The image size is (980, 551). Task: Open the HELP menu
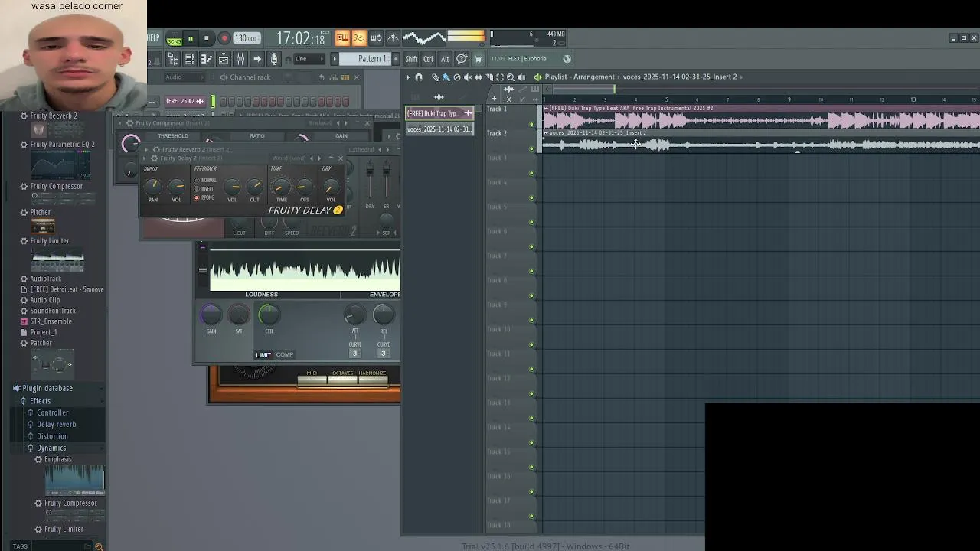point(153,37)
